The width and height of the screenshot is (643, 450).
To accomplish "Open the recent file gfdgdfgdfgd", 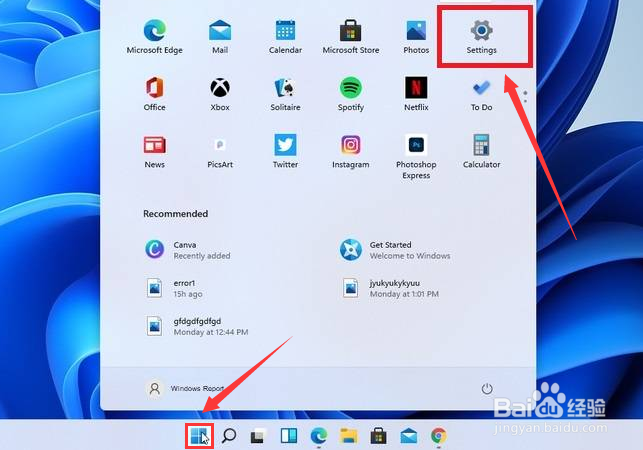I will click(x=197, y=326).
